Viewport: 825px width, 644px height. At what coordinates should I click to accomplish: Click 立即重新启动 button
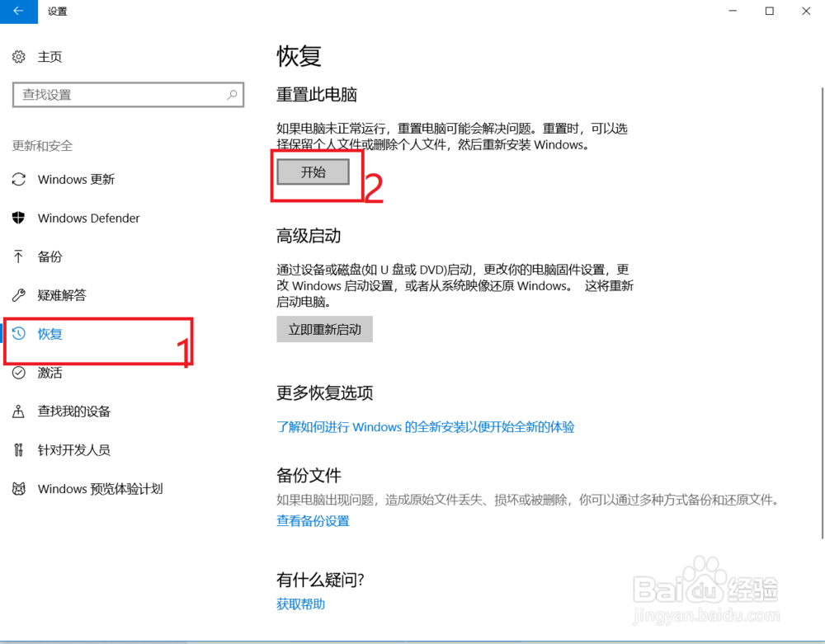pyautogui.click(x=324, y=329)
